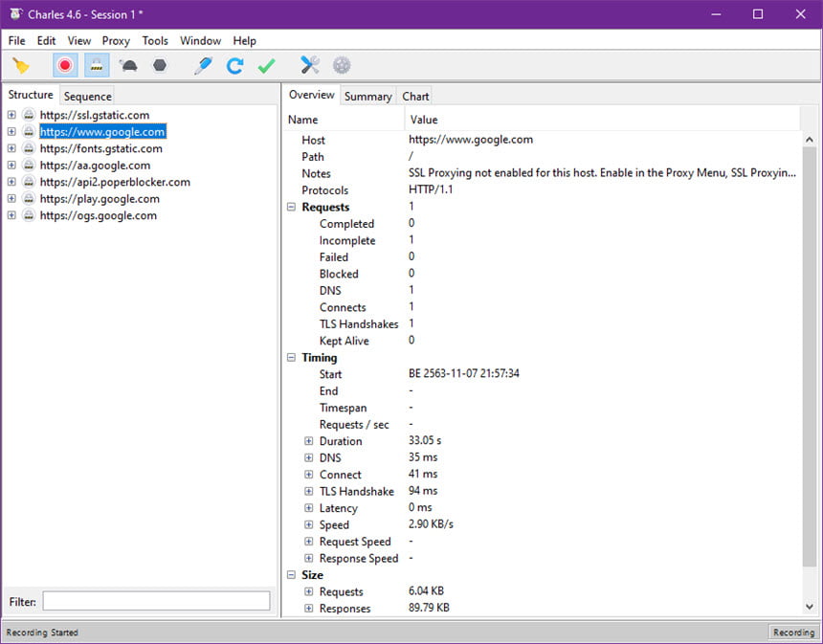The width and height of the screenshot is (823, 644).
Task: Click the Overview vertical scrollbar thumb
Action: 810,357
